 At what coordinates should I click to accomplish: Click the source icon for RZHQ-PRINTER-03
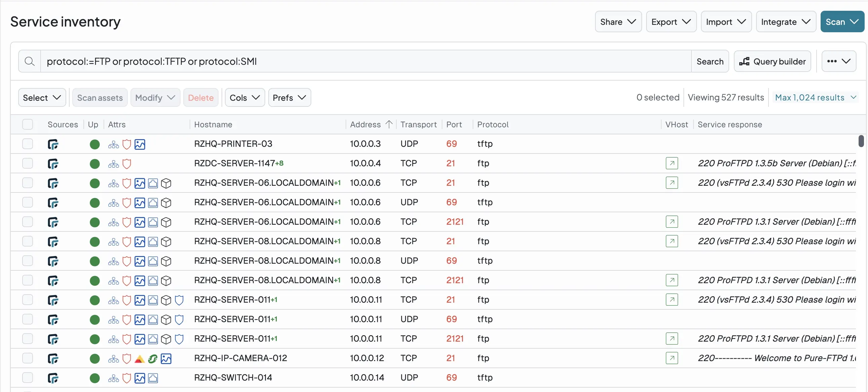(x=53, y=144)
